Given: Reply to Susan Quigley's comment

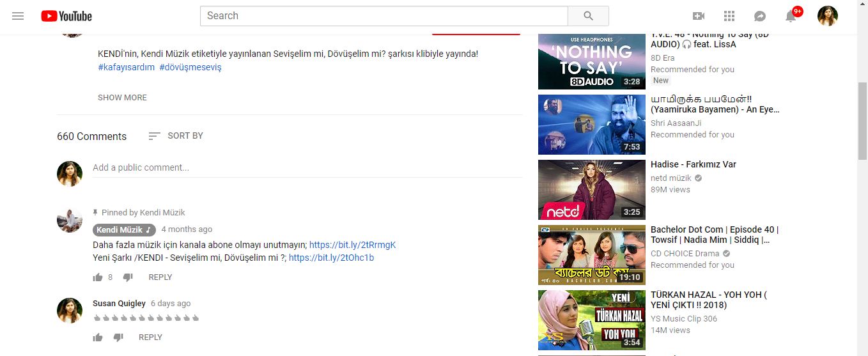Looking at the screenshot, I should 150,337.
